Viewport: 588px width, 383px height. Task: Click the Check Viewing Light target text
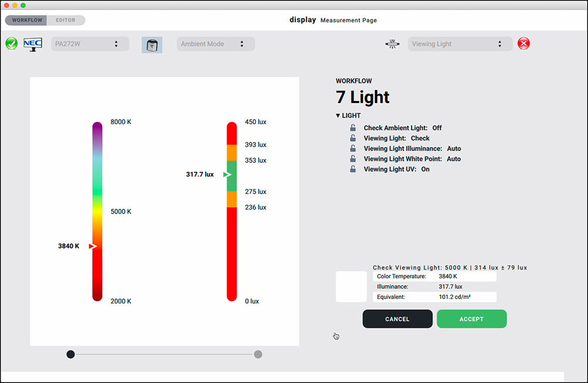[x=450, y=268]
